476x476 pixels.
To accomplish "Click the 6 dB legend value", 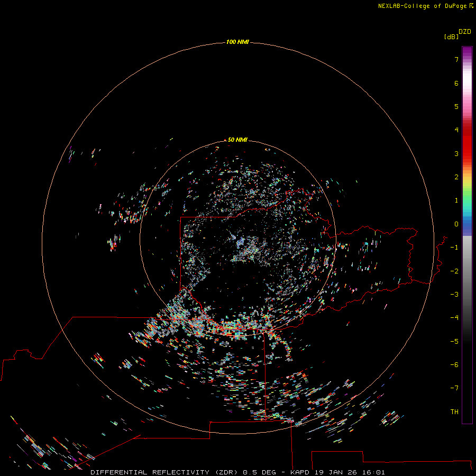I will click(456, 83).
